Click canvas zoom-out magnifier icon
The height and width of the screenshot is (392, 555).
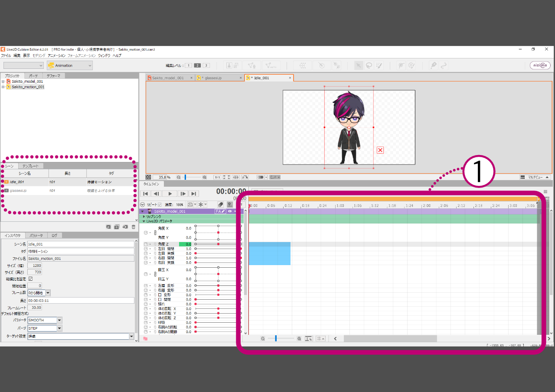[x=178, y=177]
